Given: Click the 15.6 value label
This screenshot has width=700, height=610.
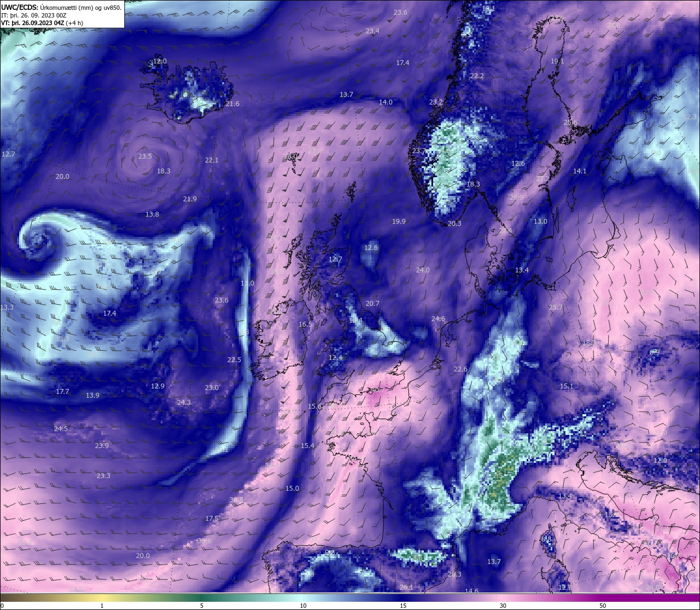Looking at the screenshot, I should pyautogui.click(x=314, y=406).
